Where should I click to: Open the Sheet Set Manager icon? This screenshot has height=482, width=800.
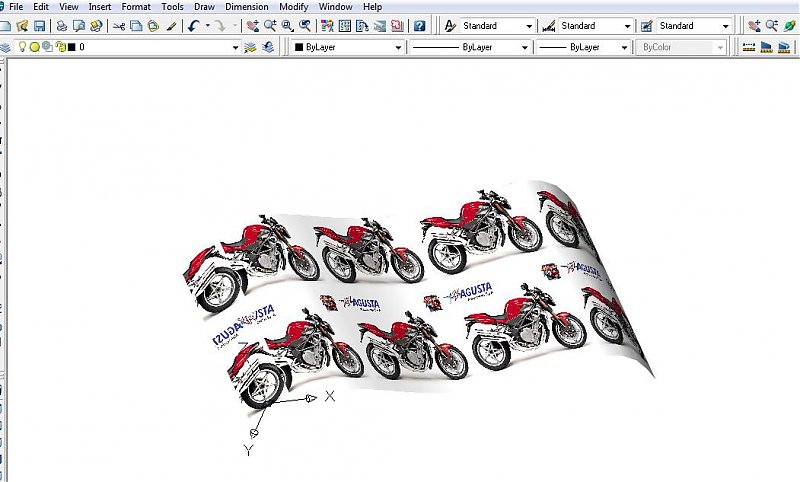coord(380,26)
